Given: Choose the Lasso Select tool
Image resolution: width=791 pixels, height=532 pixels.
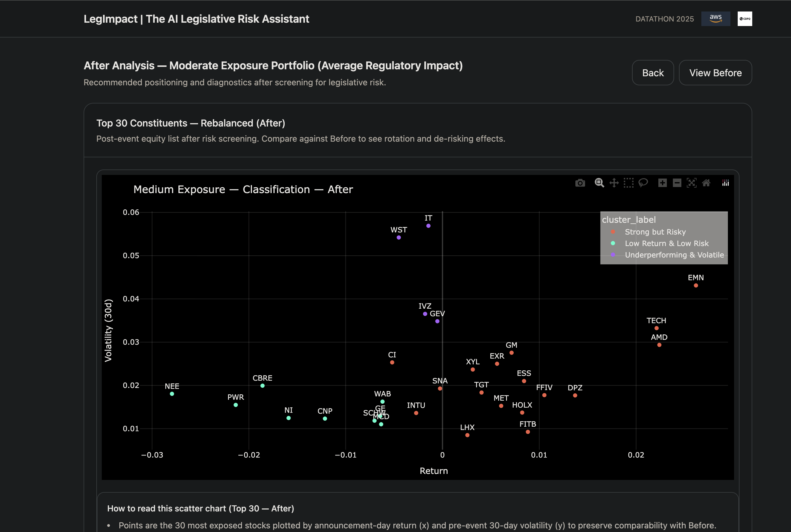Looking at the screenshot, I should point(643,183).
